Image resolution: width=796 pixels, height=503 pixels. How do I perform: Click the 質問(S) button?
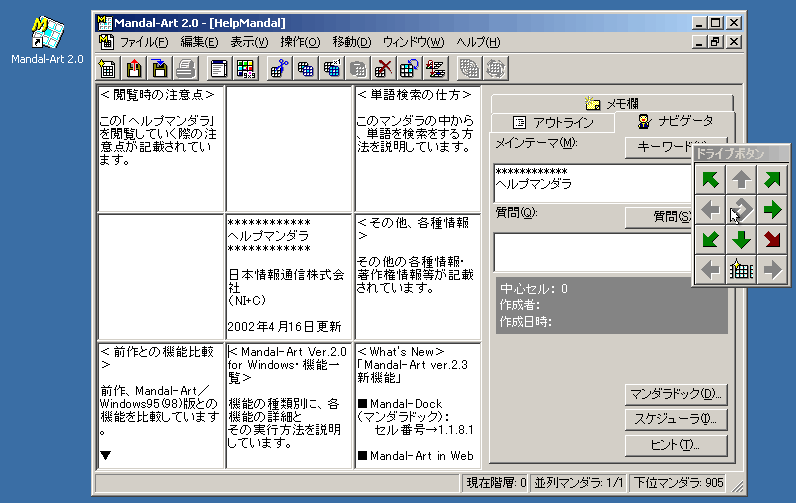tap(658, 217)
